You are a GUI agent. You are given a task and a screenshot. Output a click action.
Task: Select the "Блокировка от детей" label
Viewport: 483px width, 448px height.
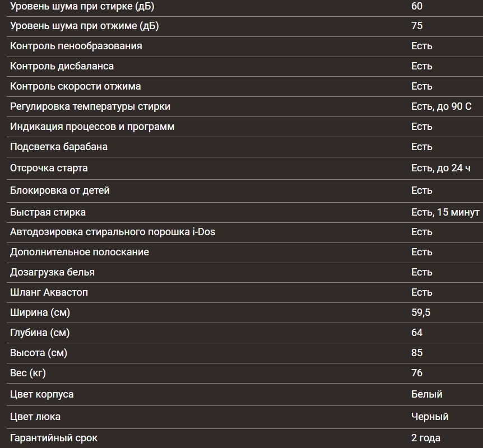[59, 190]
